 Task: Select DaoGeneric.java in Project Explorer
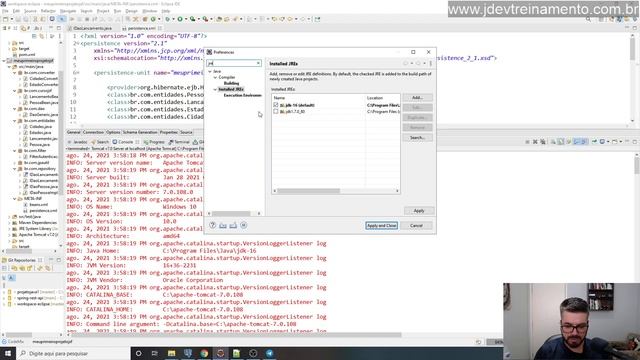pos(44,115)
